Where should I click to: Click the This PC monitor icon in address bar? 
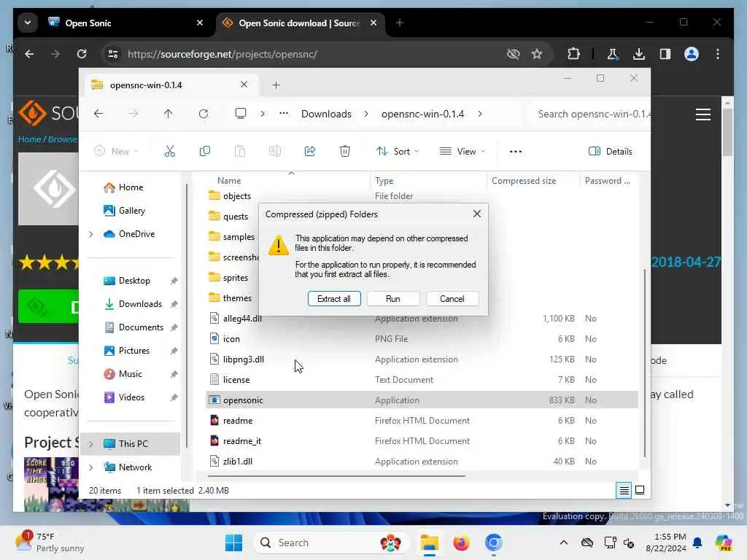(x=241, y=114)
